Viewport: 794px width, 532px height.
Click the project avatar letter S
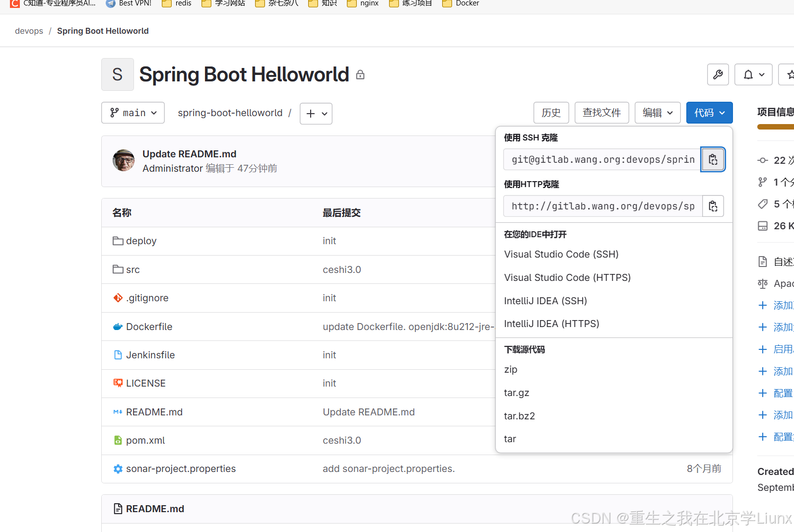coord(118,74)
